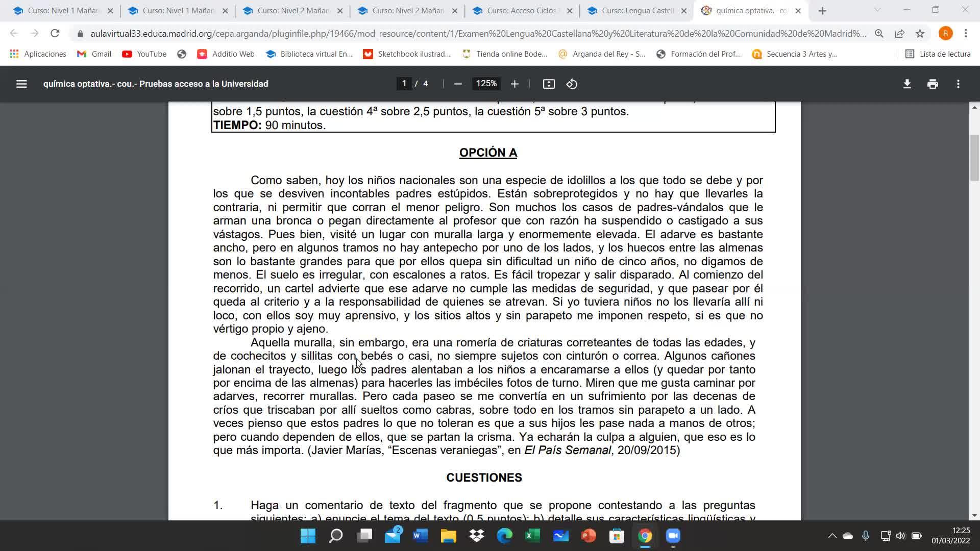
Task: Download the PDF document
Action: pyautogui.click(x=907, y=84)
